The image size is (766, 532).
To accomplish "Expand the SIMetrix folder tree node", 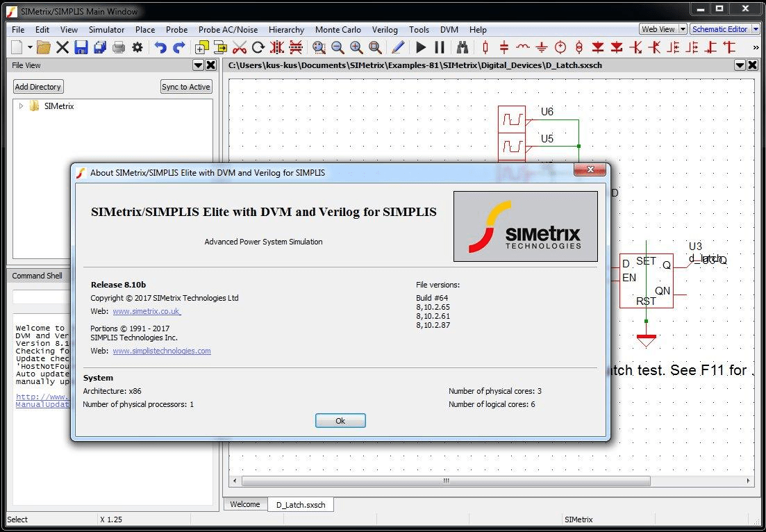I will (x=21, y=106).
